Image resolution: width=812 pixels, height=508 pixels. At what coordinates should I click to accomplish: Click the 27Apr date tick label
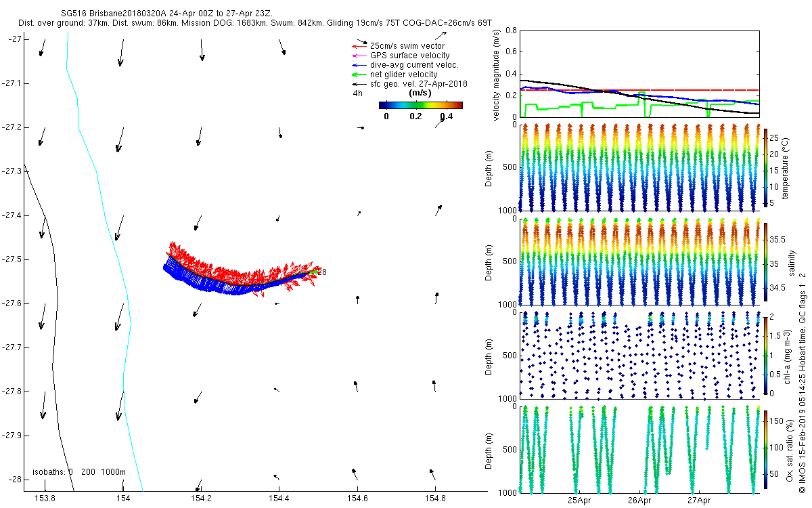(x=699, y=501)
